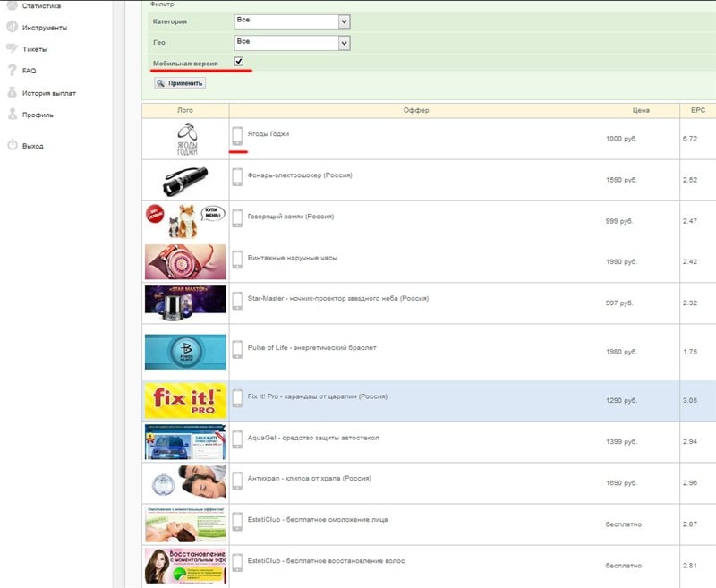Click the Цена column header
This screenshot has height=588, width=716.
click(x=641, y=110)
